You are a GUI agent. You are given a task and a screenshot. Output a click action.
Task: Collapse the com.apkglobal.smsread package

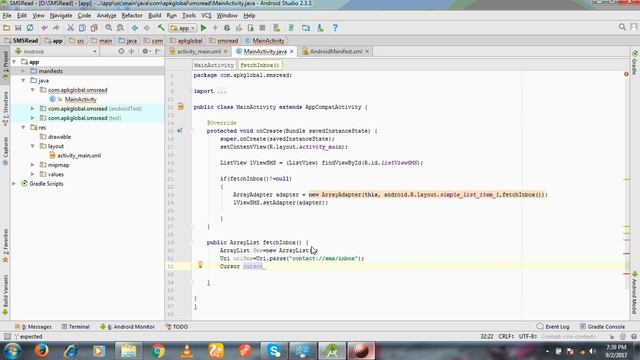coord(33,90)
